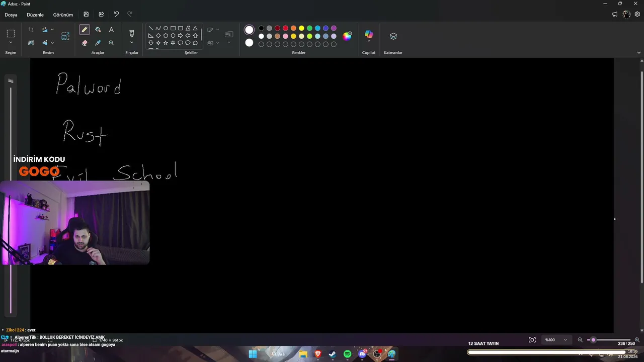Viewport: 644px width, 362px height.
Task: Open the Düzenle menu
Action: pyautogui.click(x=35, y=15)
